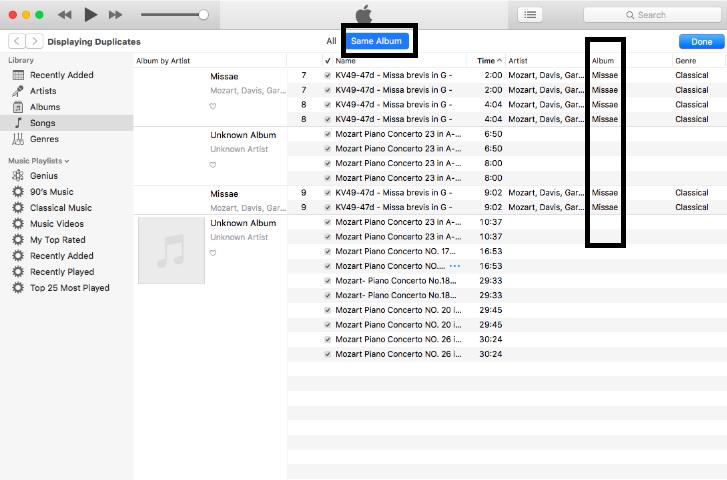Open the Up Next list icon
Image resolution: width=727 pixels, height=480 pixels.
point(530,15)
